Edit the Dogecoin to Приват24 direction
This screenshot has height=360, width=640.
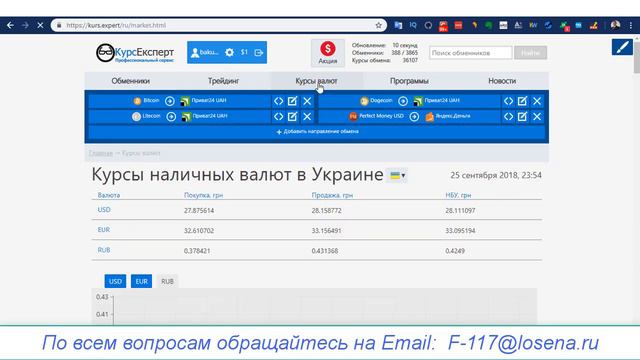coord(522,101)
